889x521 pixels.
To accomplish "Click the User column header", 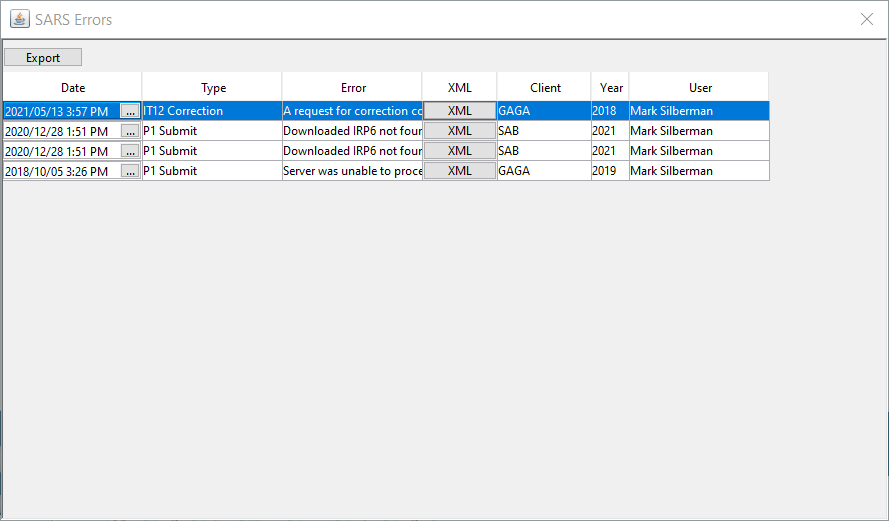I will 700,88.
